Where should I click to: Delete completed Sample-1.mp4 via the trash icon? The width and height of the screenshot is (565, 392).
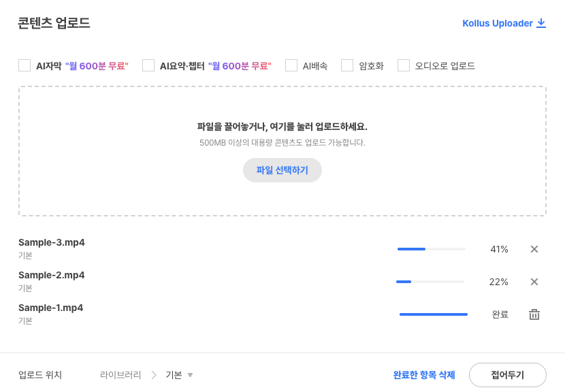pos(534,314)
